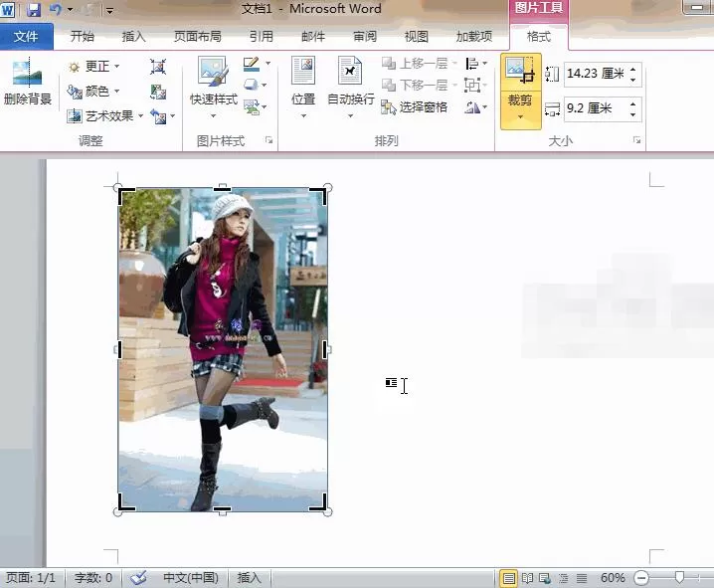Click the Picture Border pen icon
This screenshot has height=588, width=714.
252,64
